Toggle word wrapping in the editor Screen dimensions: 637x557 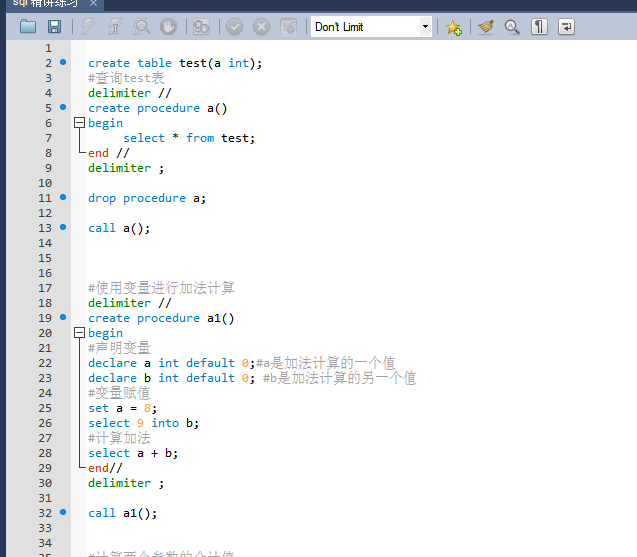[x=566, y=27]
